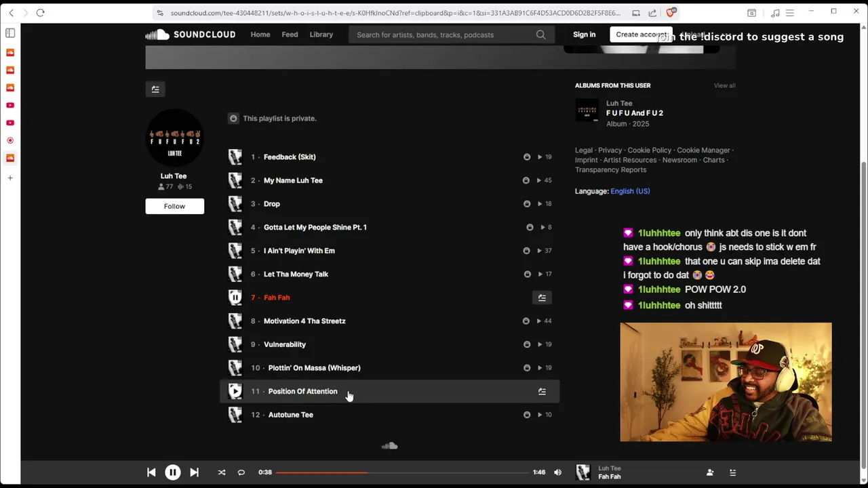Click Feedback (Skit) artwork thumbnail
Image resolution: width=868 pixels, height=488 pixels.
click(x=235, y=157)
